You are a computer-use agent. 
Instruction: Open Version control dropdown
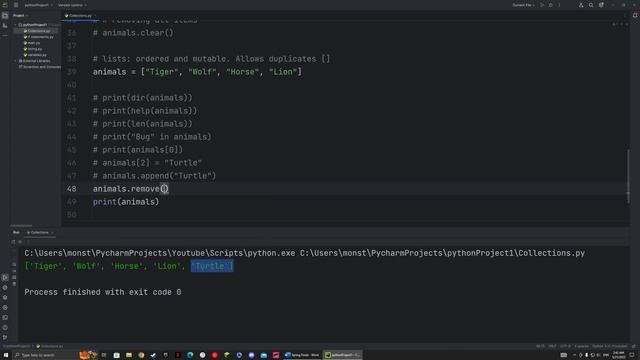(72, 5)
